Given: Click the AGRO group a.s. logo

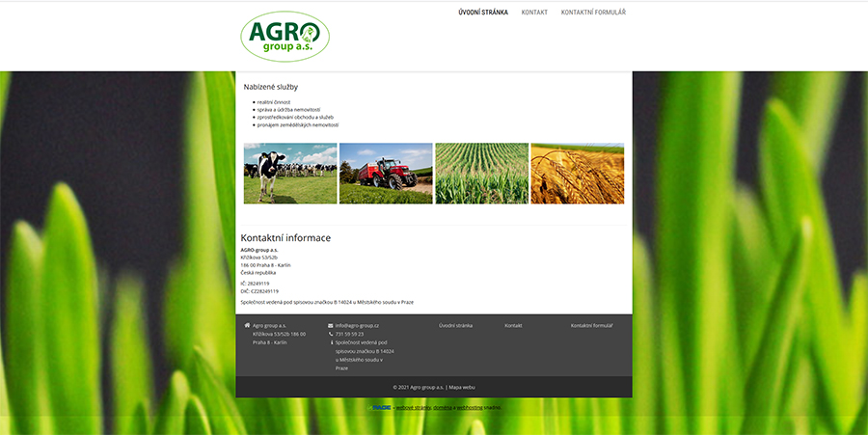Looking at the screenshot, I should click(x=285, y=37).
